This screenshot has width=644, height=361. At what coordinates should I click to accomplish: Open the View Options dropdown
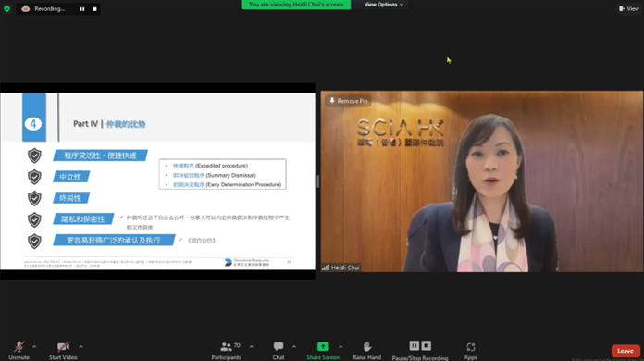[383, 5]
